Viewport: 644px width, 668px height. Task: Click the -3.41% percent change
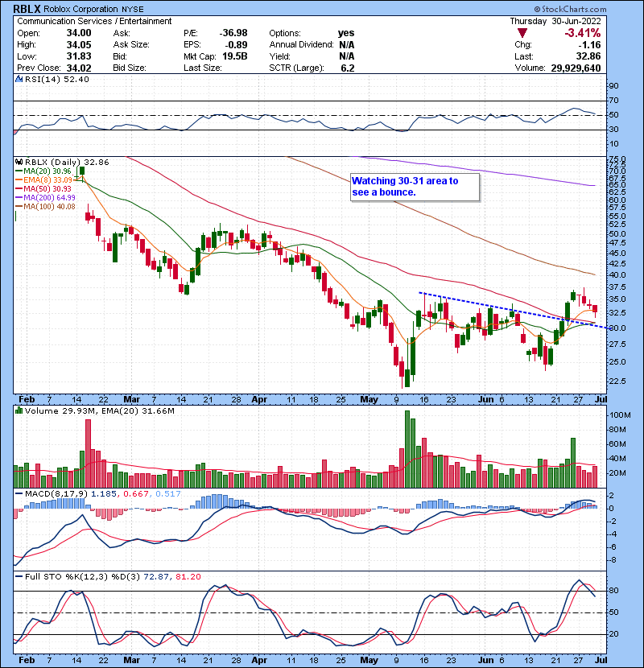583,33
